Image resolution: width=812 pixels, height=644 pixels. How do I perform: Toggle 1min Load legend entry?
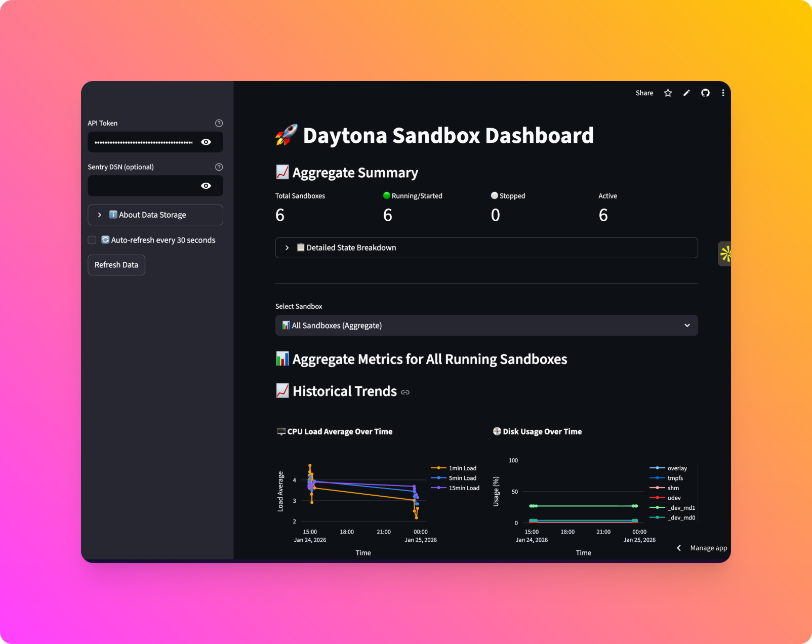click(454, 468)
